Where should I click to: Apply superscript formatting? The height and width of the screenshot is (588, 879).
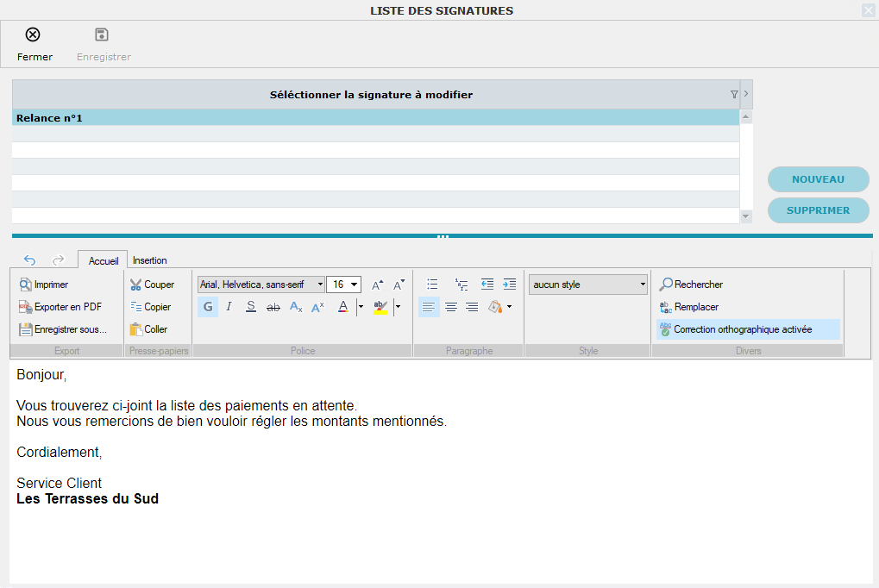tap(317, 307)
